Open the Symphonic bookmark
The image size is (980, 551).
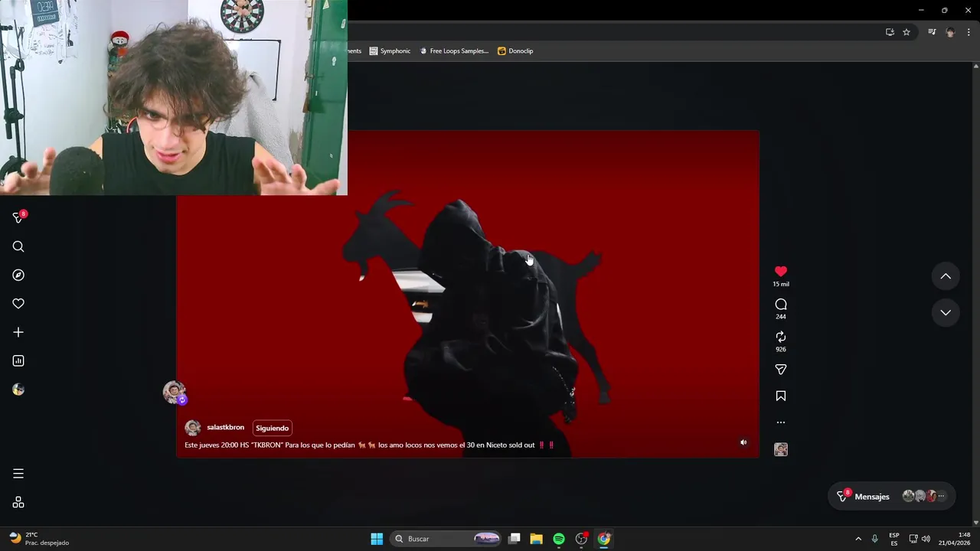[390, 51]
